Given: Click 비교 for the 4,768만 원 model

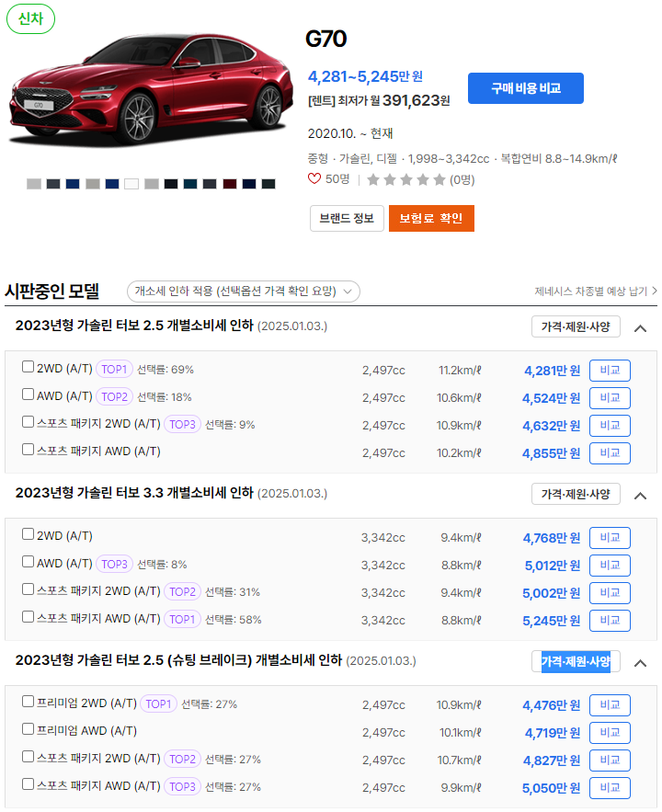Looking at the screenshot, I should point(610,538).
